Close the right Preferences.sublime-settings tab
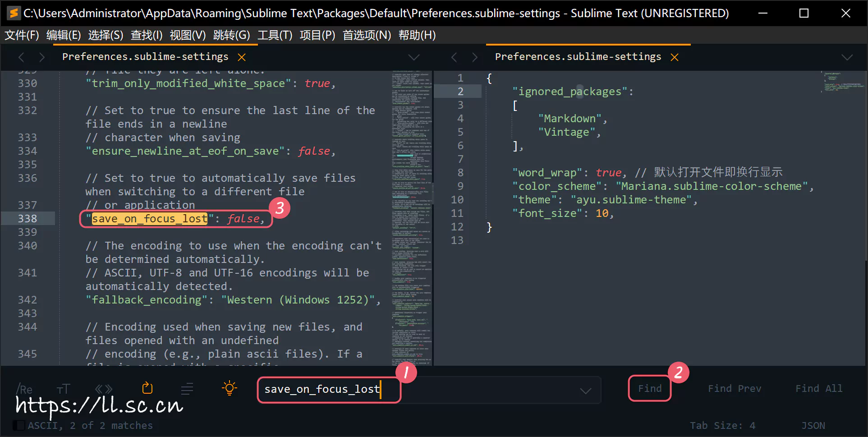868x437 pixels. click(675, 57)
